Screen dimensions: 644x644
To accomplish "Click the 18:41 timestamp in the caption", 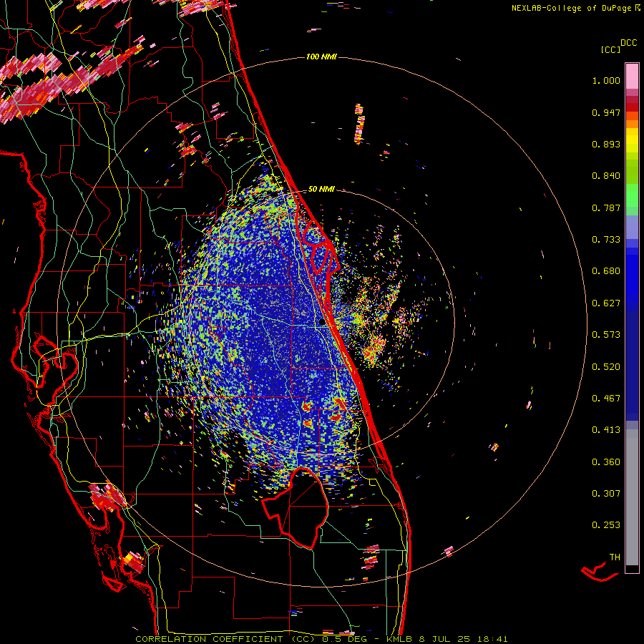I will 493,639.
